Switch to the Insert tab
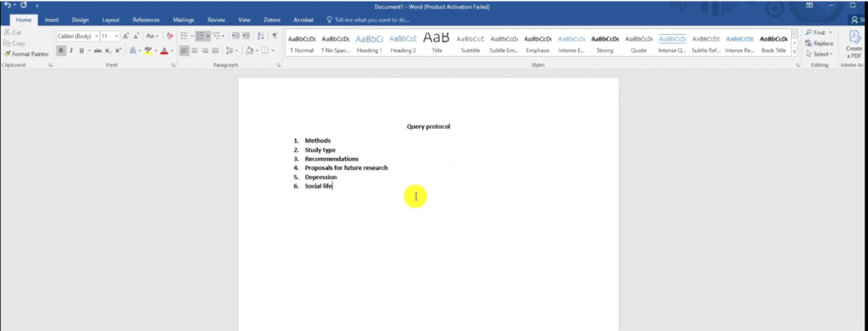This screenshot has width=868, height=331. coord(52,20)
